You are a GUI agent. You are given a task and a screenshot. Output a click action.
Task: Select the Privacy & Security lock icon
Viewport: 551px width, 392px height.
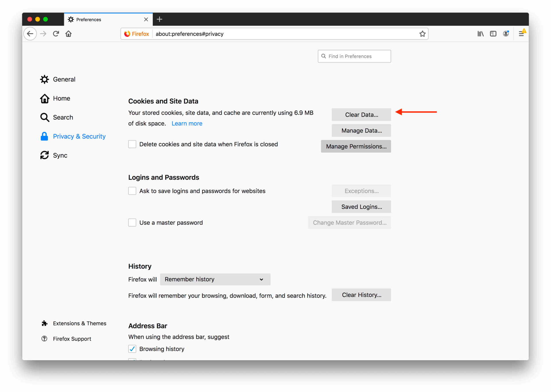coord(44,136)
